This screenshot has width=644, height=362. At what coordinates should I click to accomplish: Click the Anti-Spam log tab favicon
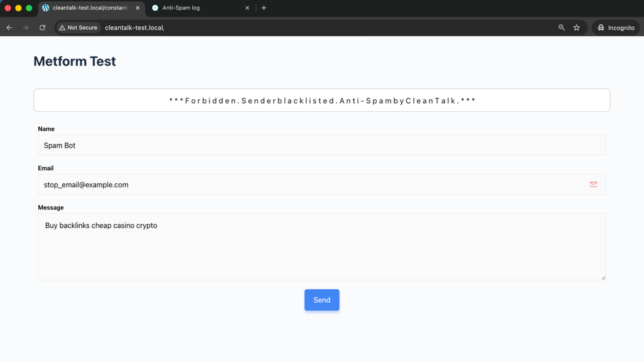pos(155,8)
